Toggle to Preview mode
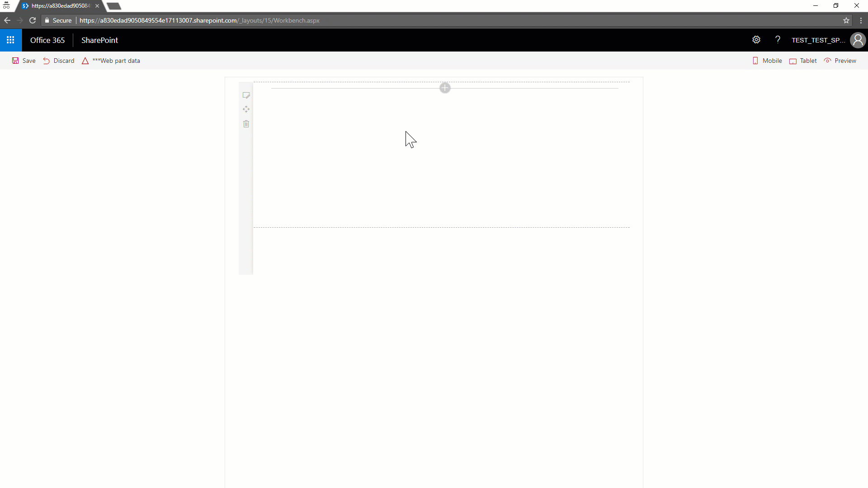This screenshot has width=868, height=488. [840, 60]
